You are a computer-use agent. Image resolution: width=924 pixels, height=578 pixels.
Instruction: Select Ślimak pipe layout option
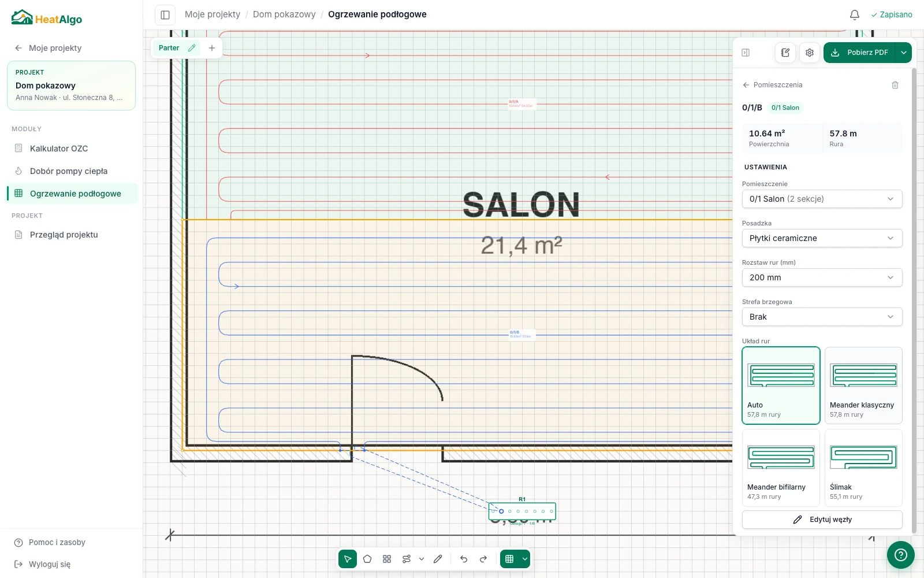[863, 468]
